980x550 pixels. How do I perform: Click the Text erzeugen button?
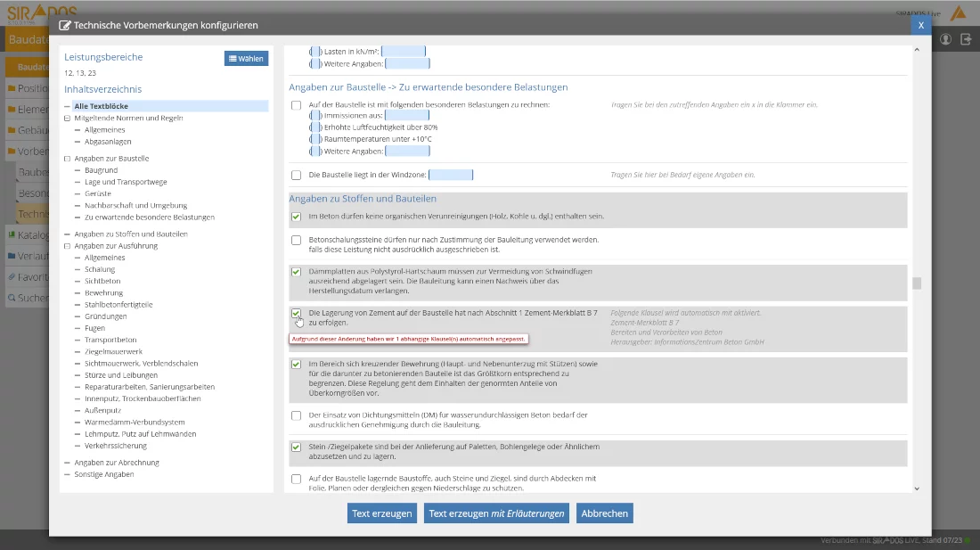[381, 513]
